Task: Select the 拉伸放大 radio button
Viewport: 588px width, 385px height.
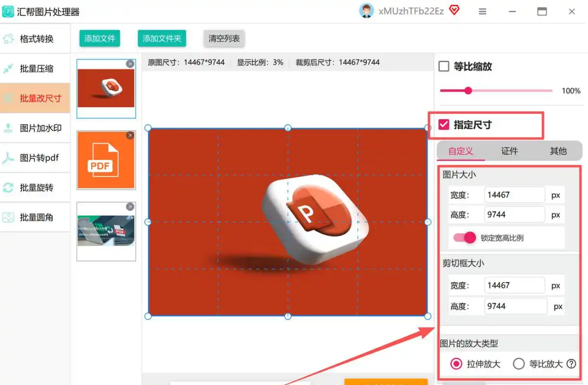Action: (x=456, y=364)
